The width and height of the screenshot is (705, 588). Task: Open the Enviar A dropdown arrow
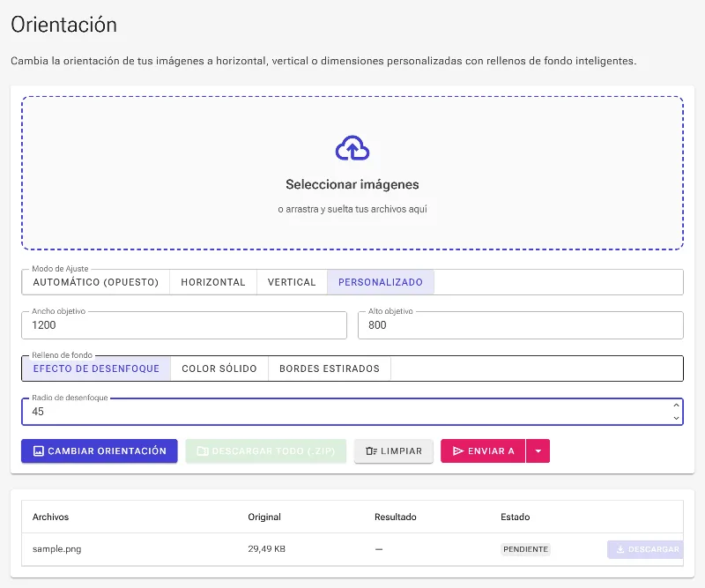pyautogui.click(x=538, y=450)
